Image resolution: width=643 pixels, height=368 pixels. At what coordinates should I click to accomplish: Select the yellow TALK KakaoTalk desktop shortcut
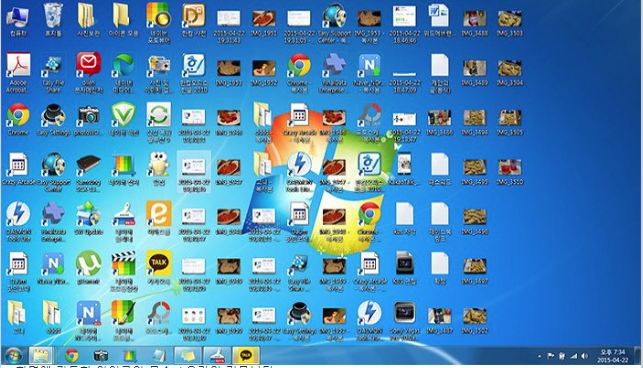(x=159, y=268)
